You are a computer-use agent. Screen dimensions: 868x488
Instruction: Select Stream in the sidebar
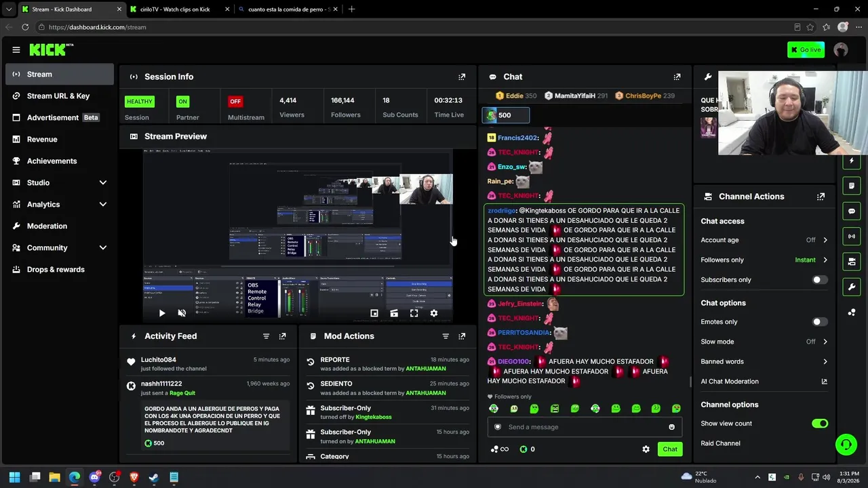tap(60, 75)
